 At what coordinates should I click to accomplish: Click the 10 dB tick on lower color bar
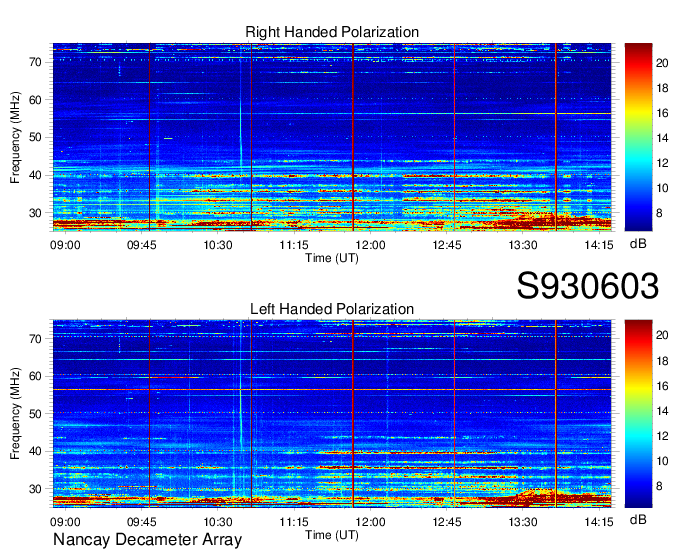coord(662,461)
